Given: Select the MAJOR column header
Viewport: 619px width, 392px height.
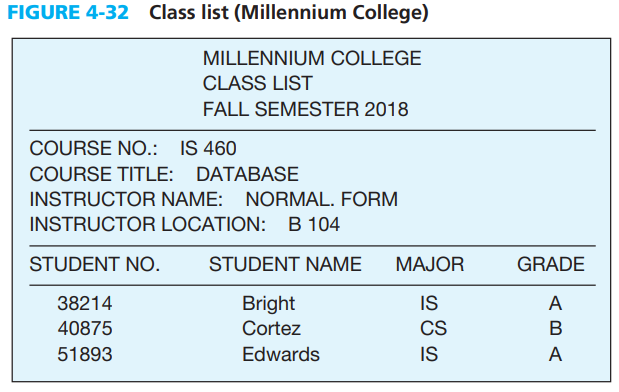Looking at the screenshot, I should click(x=430, y=264).
